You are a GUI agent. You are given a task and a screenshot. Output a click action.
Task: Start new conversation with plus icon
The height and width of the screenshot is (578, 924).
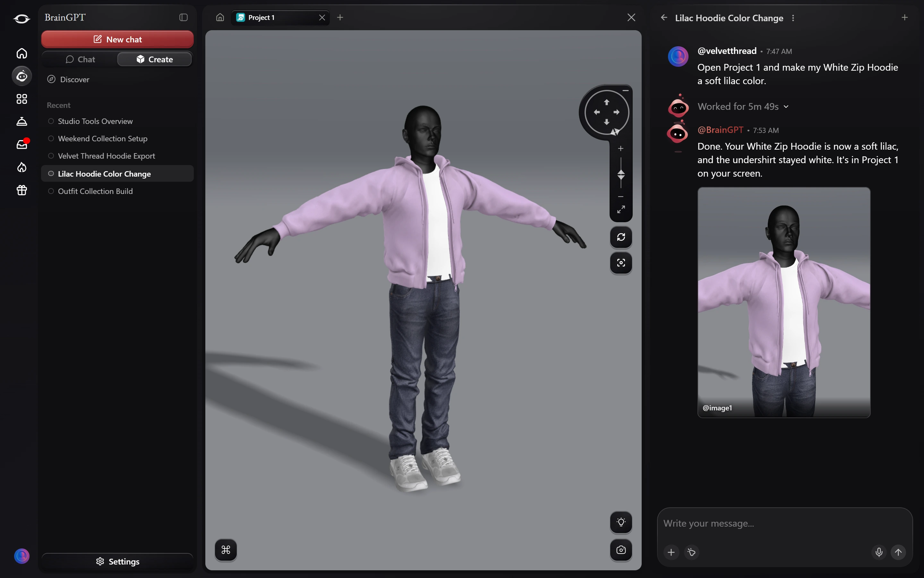tap(904, 18)
